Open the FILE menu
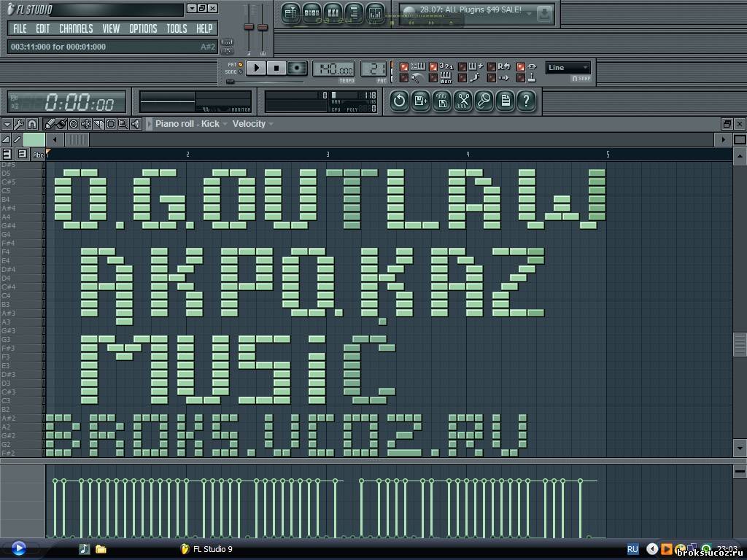The width and height of the screenshot is (747, 560). 20,29
